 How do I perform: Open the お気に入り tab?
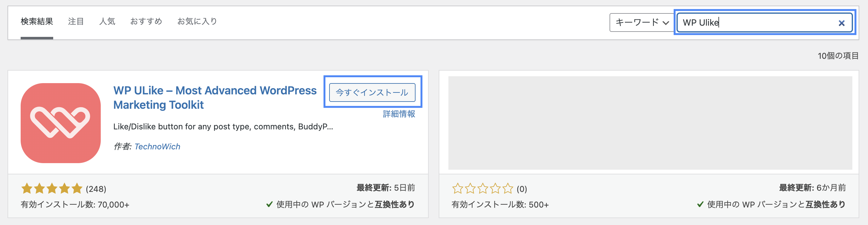pos(197,22)
